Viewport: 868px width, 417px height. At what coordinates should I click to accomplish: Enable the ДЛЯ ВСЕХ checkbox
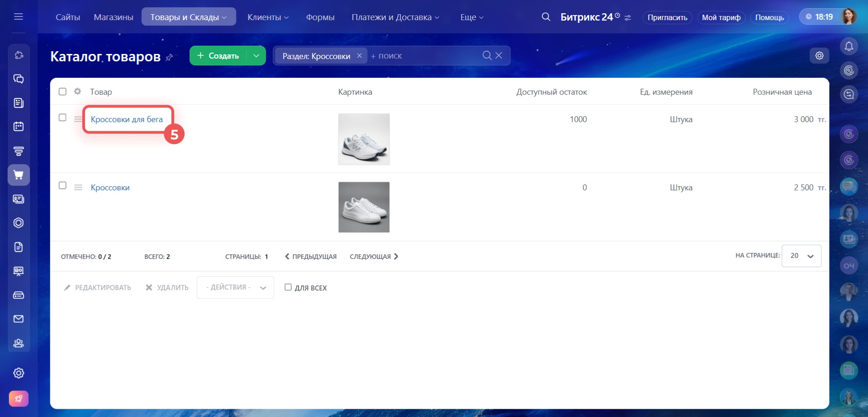pyautogui.click(x=288, y=287)
